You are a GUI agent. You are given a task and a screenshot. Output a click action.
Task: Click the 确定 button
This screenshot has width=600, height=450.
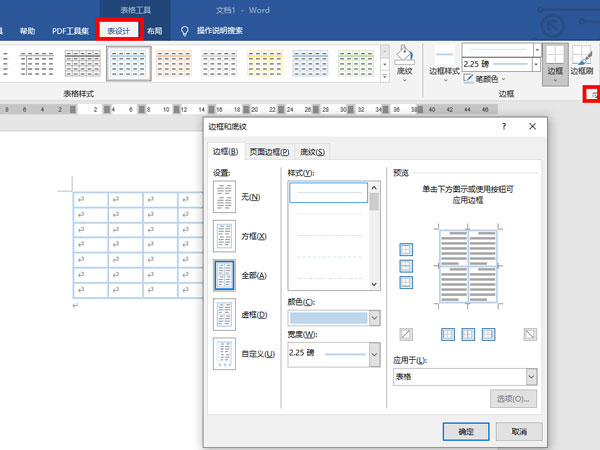click(463, 432)
